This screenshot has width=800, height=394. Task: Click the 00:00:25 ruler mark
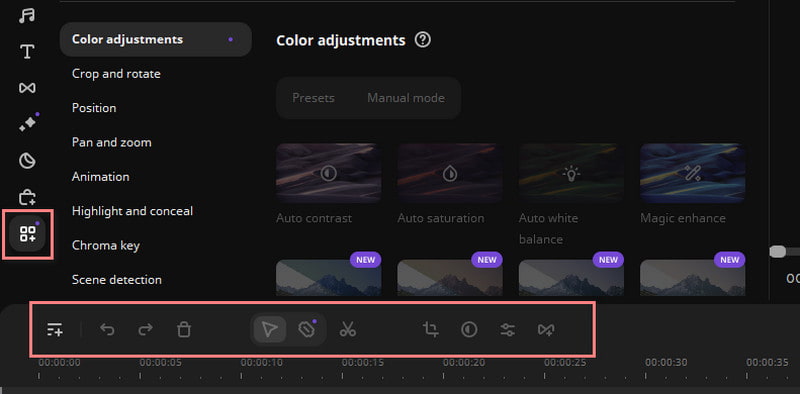coord(565,362)
